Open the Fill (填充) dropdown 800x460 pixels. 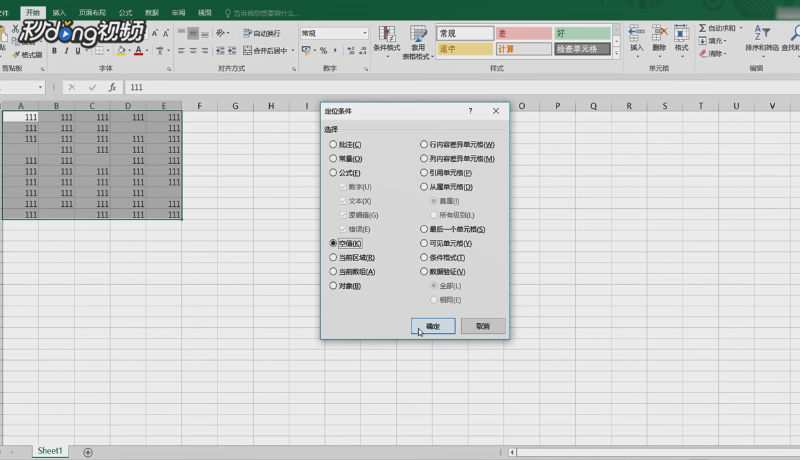pos(713,41)
